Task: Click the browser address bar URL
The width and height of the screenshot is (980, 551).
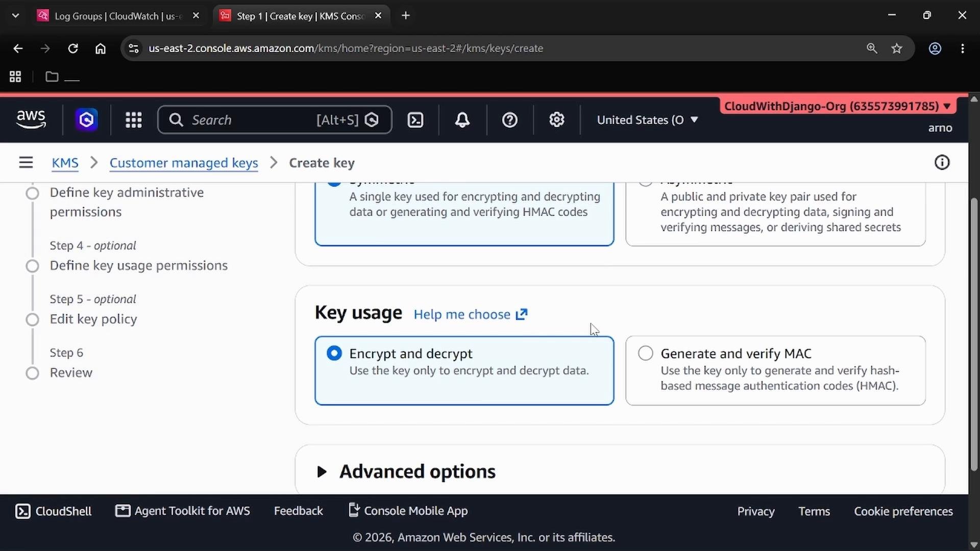Action: pyautogui.click(x=346, y=48)
